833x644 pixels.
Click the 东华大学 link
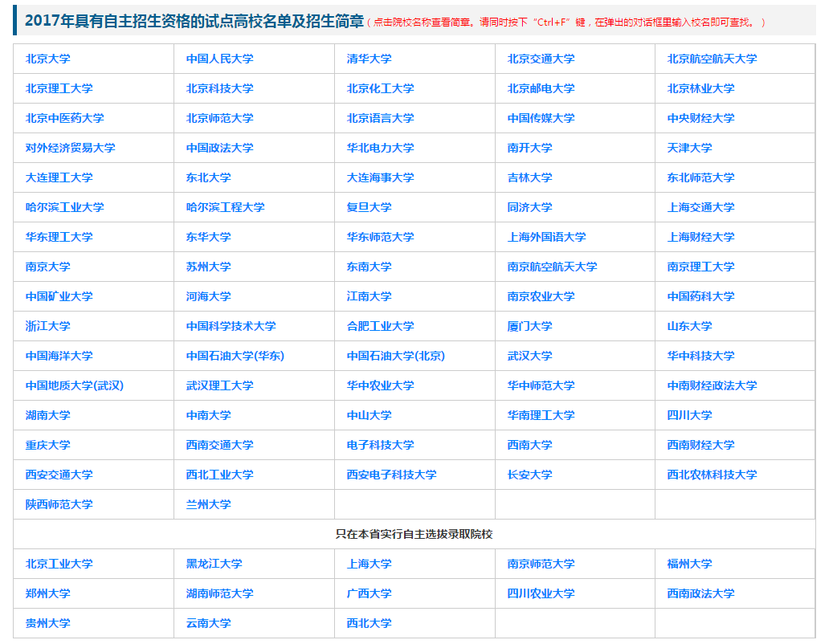(x=208, y=238)
